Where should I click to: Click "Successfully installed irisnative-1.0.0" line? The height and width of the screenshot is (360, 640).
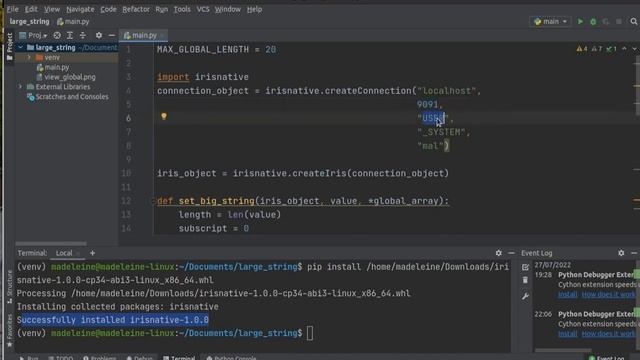tap(113, 320)
